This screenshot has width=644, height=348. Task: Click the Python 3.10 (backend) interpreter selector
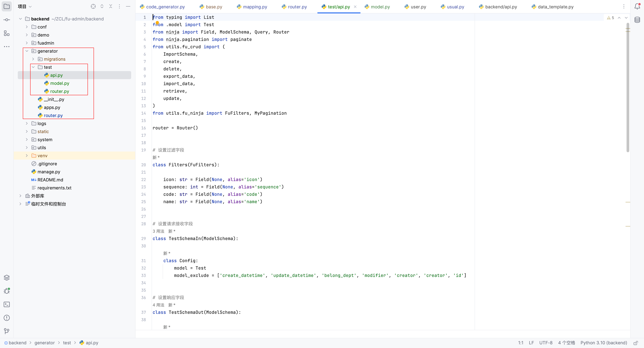[x=604, y=343]
